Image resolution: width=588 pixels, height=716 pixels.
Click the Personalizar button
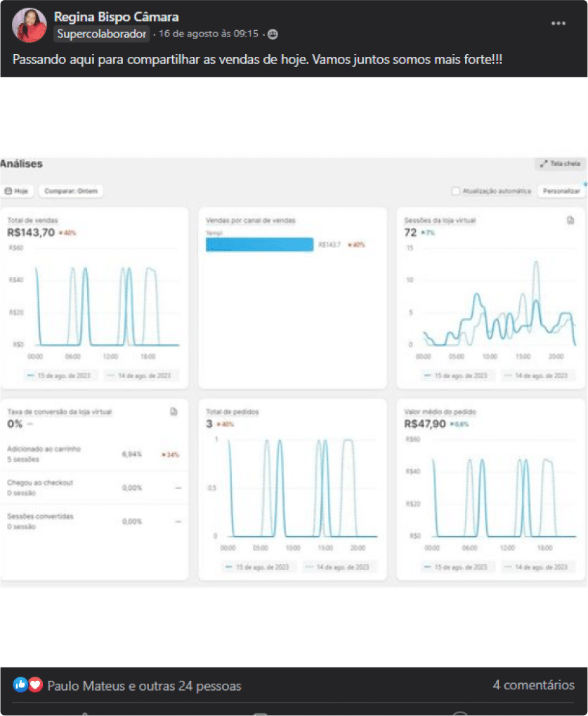(x=561, y=191)
